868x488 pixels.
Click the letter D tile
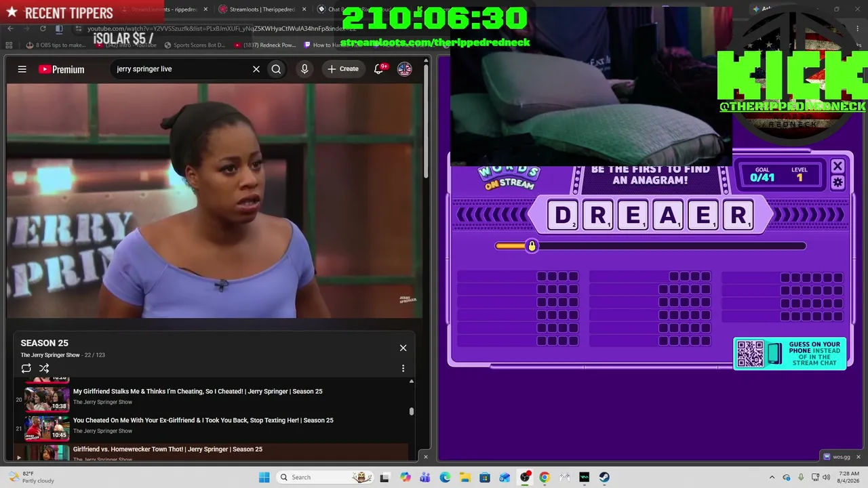coord(563,215)
